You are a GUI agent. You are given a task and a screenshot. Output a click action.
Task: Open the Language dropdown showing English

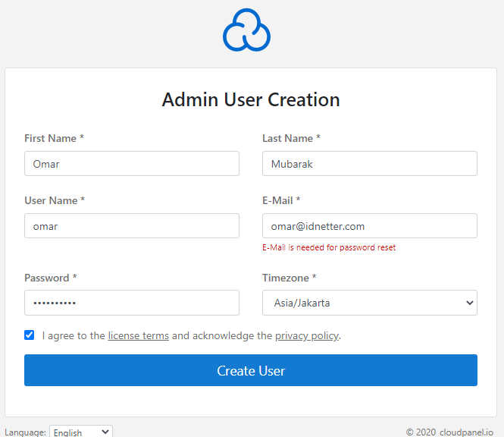[x=81, y=432]
